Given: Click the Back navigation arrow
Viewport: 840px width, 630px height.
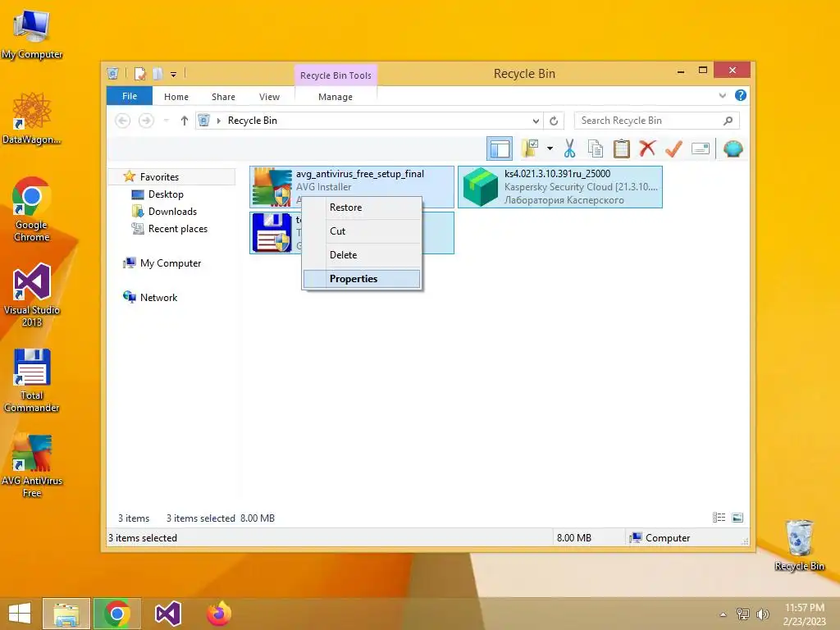Looking at the screenshot, I should pyautogui.click(x=123, y=121).
